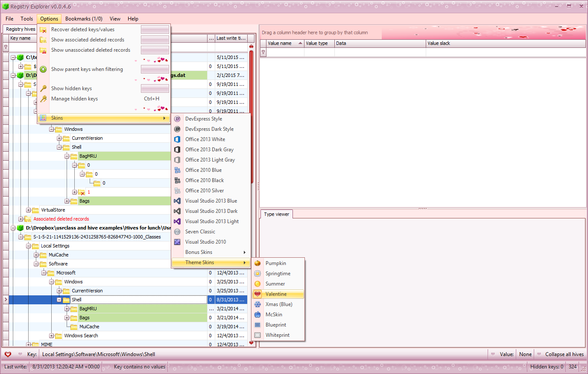Select the Valentine theme skin
This screenshot has height=374, width=588.
pyautogui.click(x=278, y=294)
